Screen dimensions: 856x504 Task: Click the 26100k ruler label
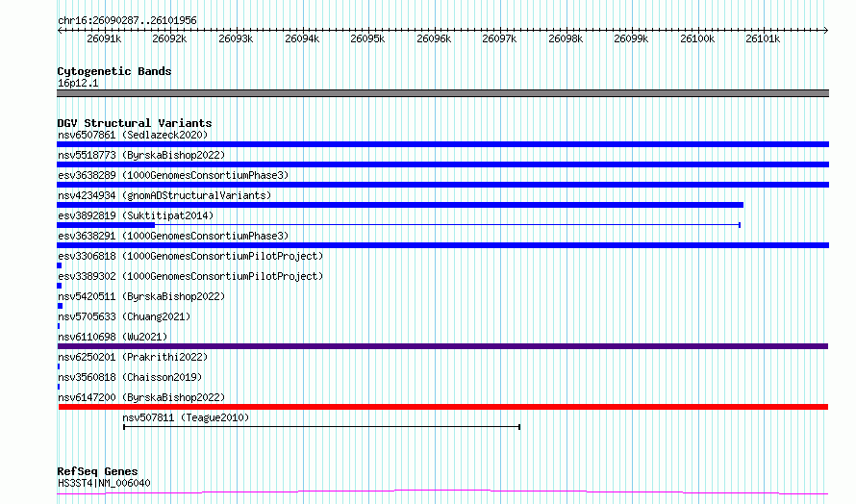click(x=697, y=38)
